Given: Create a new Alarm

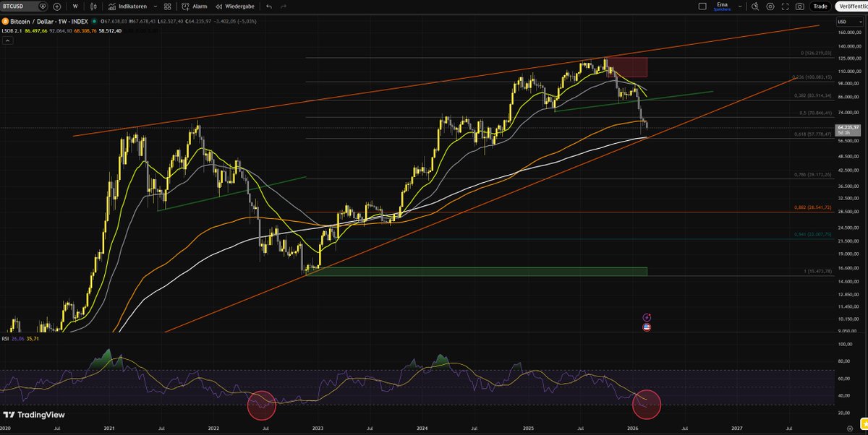Looking at the screenshot, I should [x=195, y=6].
